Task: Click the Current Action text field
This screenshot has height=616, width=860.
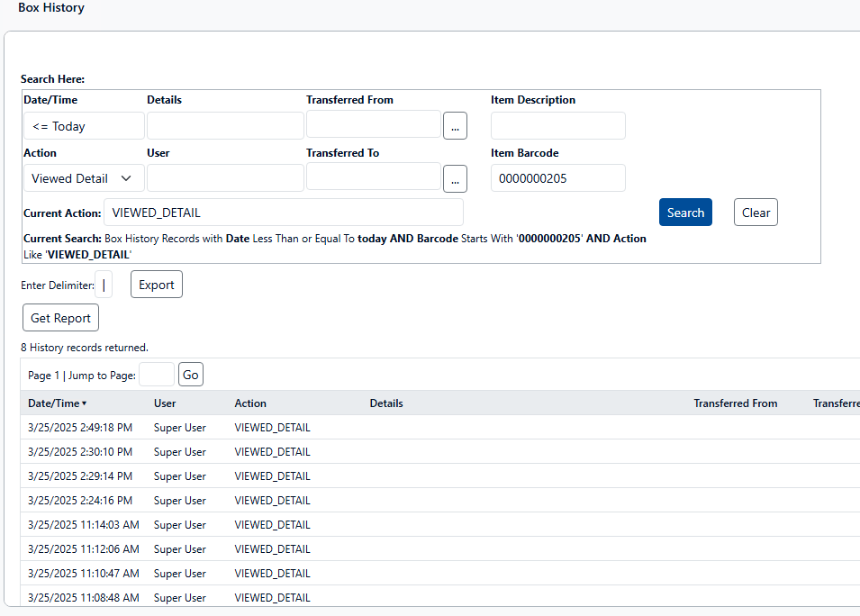Action: tap(284, 213)
